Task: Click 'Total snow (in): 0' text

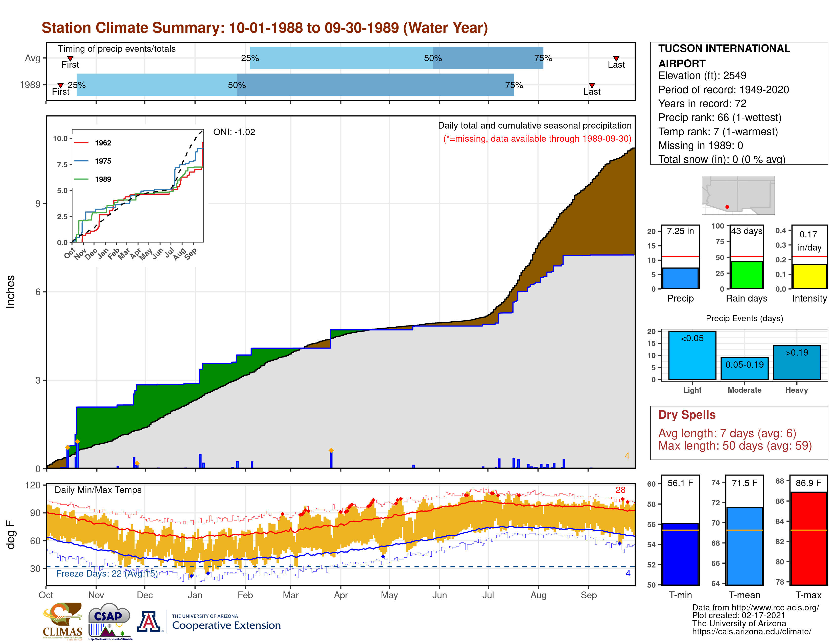Action: [698, 159]
